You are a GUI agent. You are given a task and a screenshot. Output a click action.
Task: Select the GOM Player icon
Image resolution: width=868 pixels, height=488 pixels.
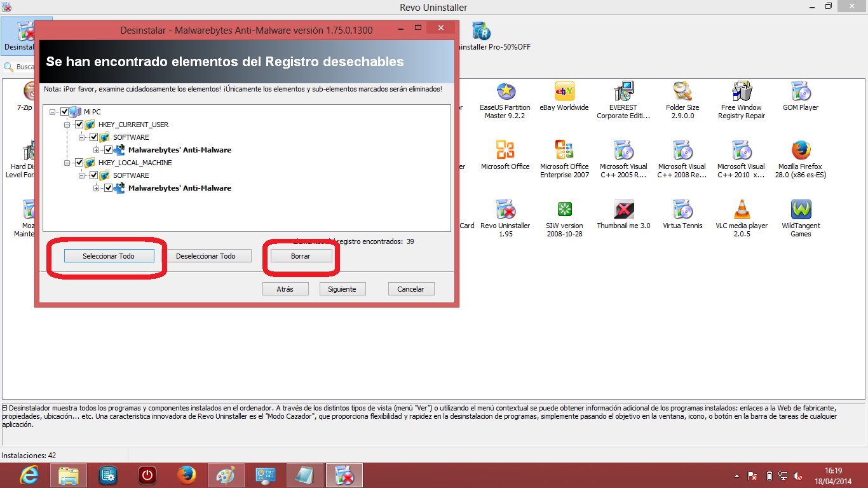(800, 91)
